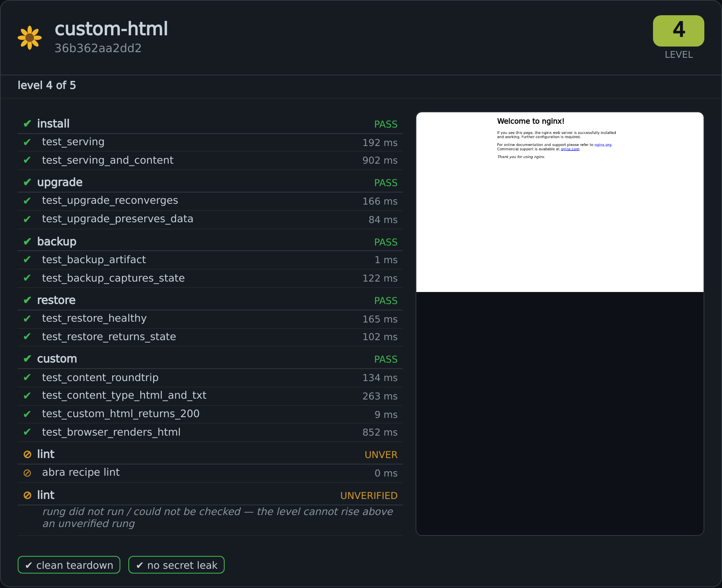The height and width of the screenshot is (588, 722).
Task: Click the test_upgrade_reconverges test name
Action: (x=110, y=201)
